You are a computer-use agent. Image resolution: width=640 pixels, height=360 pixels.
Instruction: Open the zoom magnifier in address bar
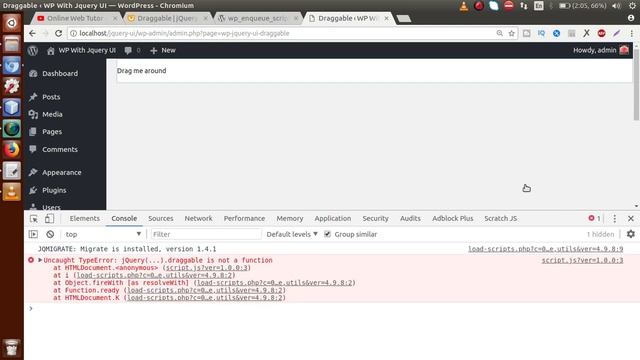[500, 33]
